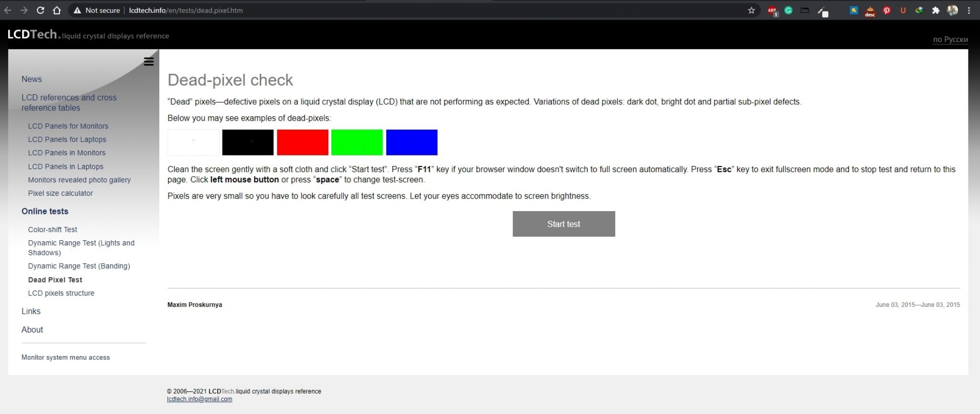Open the Adblock Plus extension icon
The height and width of the screenshot is (414, 980).
772,11
